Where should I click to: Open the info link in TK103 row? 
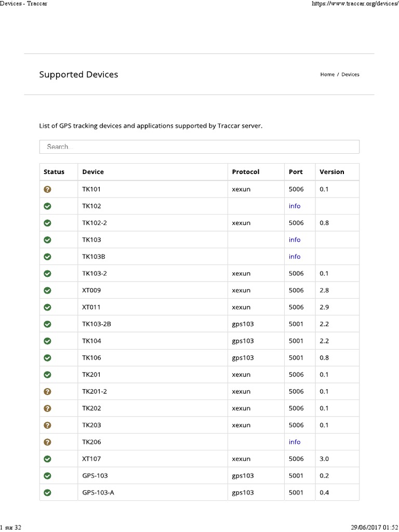(295, 240)
